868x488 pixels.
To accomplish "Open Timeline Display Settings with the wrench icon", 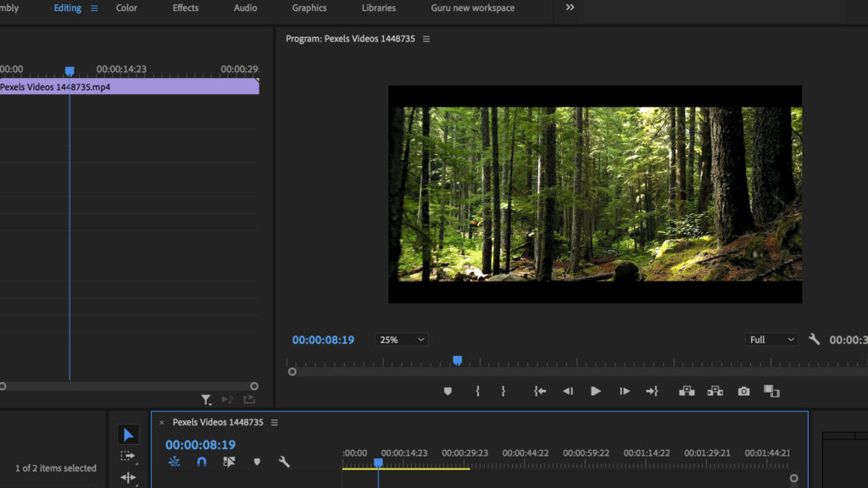I will click(x=285, y=462).
